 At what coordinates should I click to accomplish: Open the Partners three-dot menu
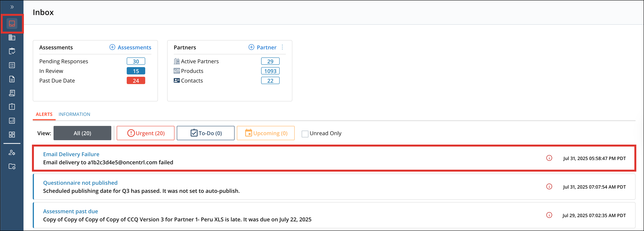(282, 47)
